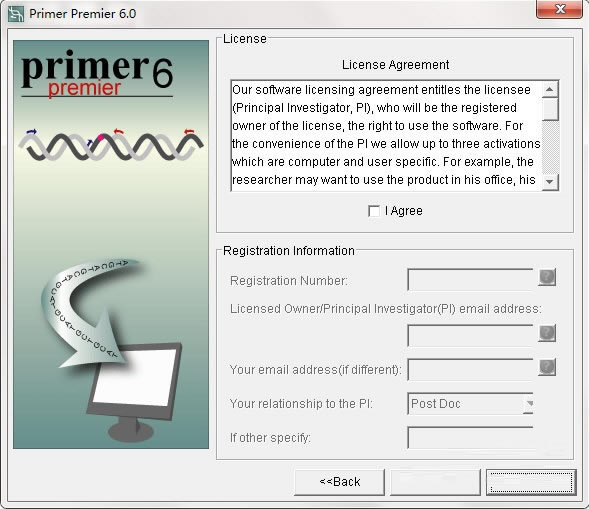Viewport: 589px width, 509px height.
Task: Click the 'Your relationship to the PI:' label
Action: click(301, 404)
